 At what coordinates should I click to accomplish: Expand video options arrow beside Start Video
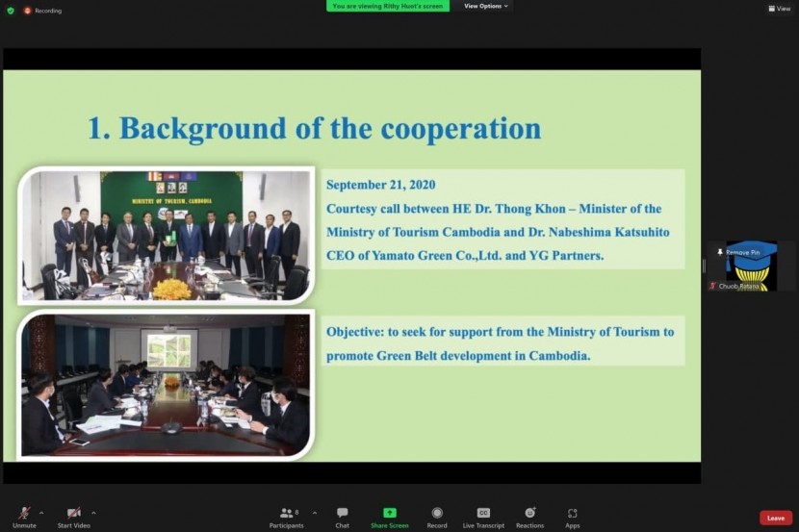tap(93, 513)
